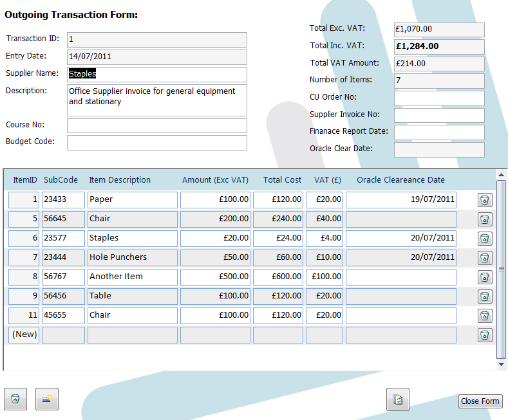
Task: Select the Supplier Name field with Staples
Action: [157, 74]
